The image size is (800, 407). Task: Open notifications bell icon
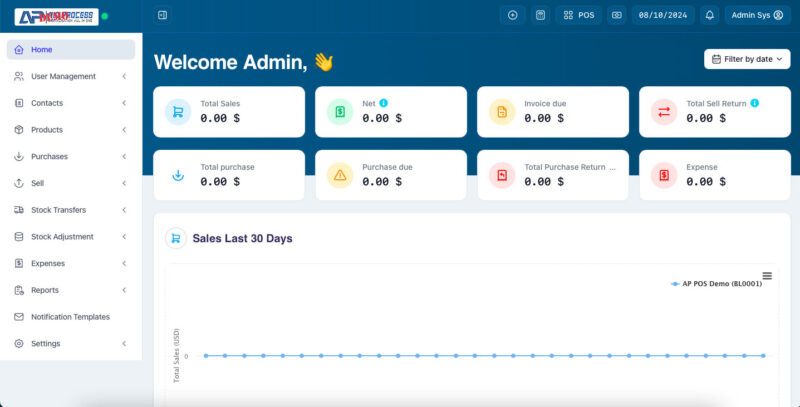(x=709, y=15)
